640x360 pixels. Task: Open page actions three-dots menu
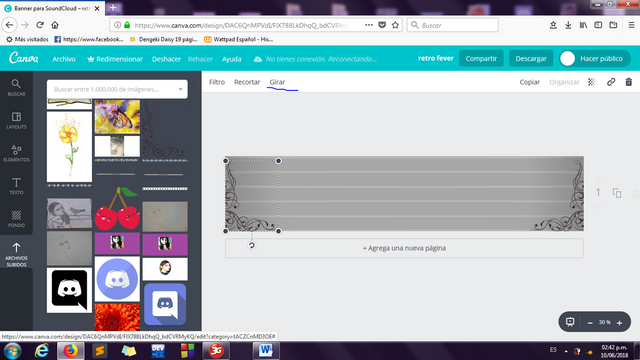click(x=369, y=25)
